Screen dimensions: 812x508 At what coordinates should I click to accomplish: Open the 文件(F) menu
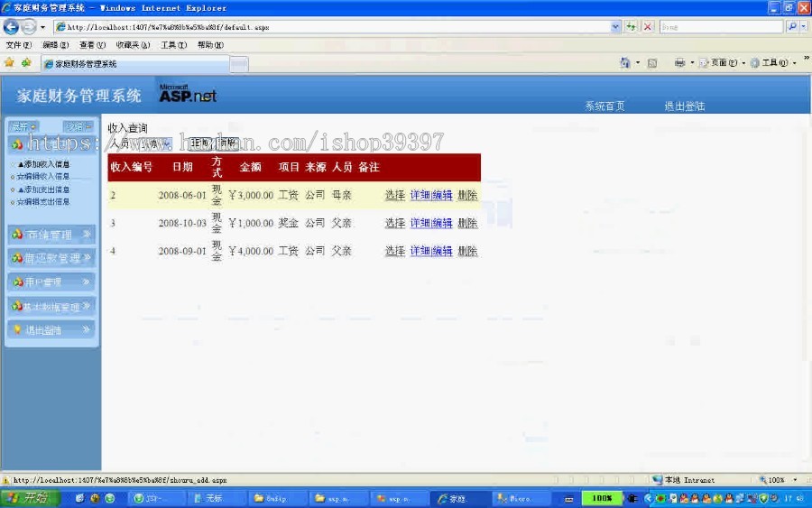pyautogui.click(x=19, y=45)
